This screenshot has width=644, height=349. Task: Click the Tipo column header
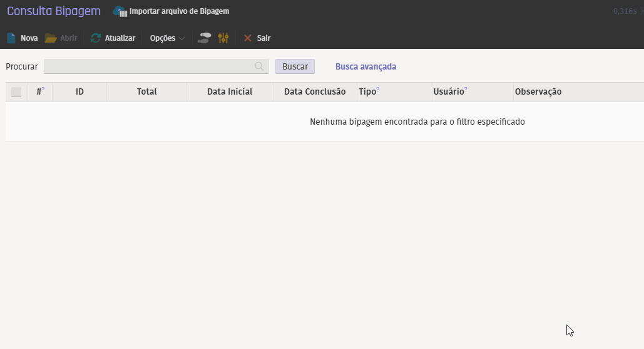tap(367, 92)
